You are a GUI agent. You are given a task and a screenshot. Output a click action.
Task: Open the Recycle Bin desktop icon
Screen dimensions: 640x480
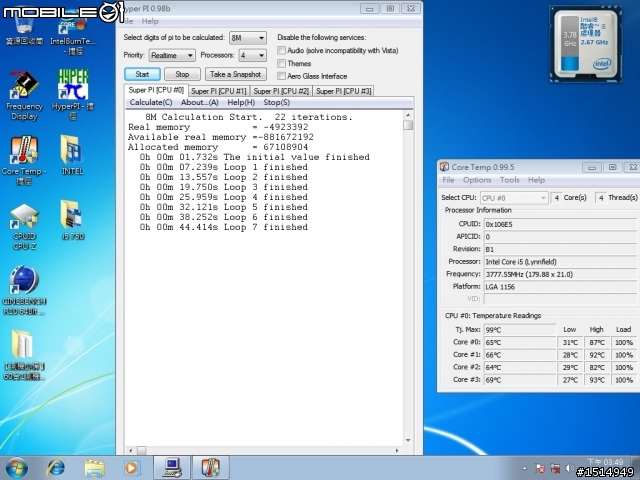[24, 29]
